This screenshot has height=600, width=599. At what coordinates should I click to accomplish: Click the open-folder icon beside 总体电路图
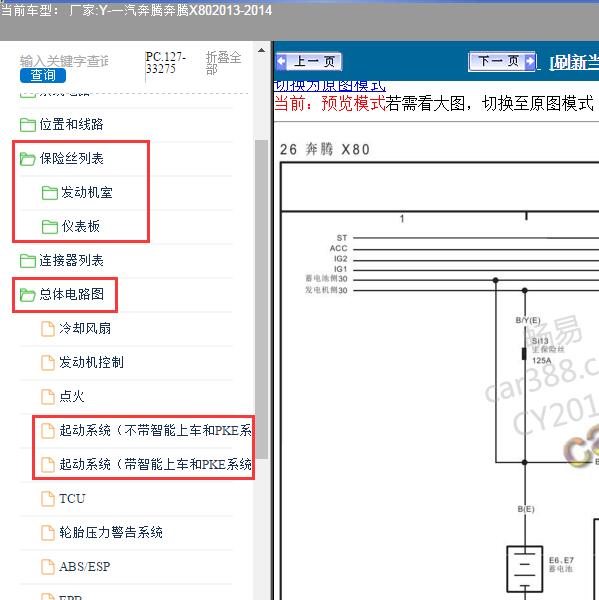pos(28,295)
